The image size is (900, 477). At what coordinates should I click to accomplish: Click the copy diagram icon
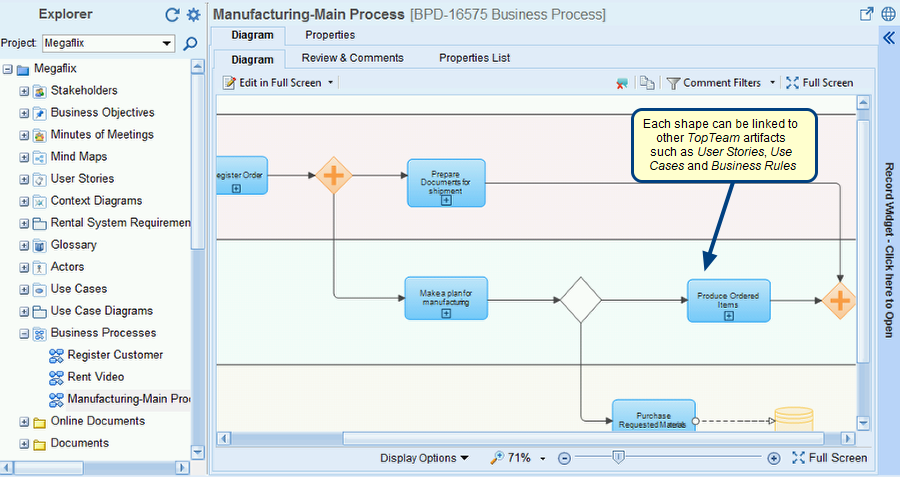[647, 83]
